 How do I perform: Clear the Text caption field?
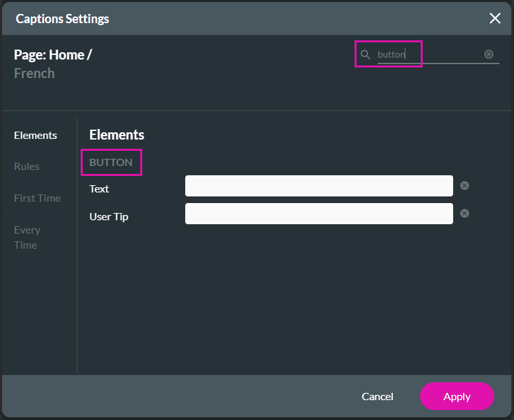pos(464,186)
